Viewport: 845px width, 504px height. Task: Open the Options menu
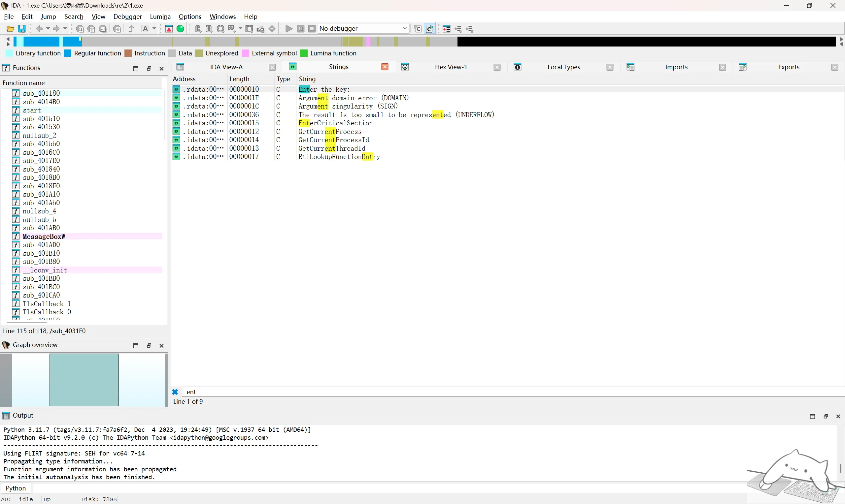tap(190, 16)
